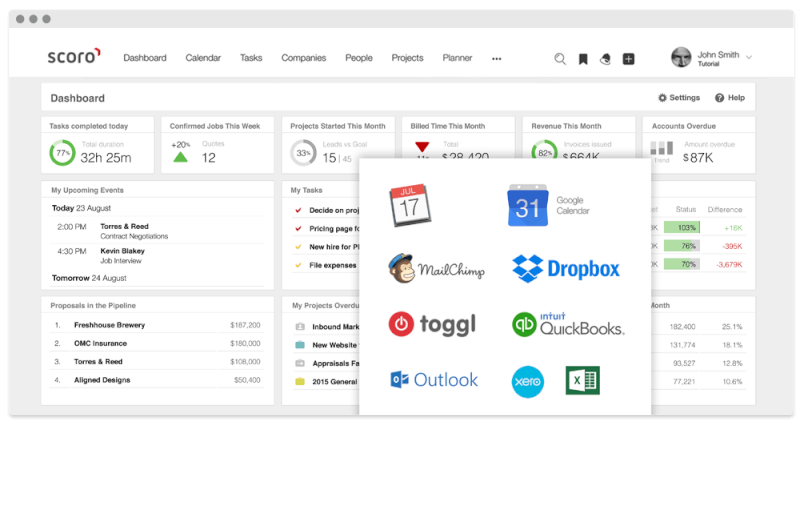
Task: Click the Appraisals project icon
Action: pyautogui.click(x=300, y=363)
